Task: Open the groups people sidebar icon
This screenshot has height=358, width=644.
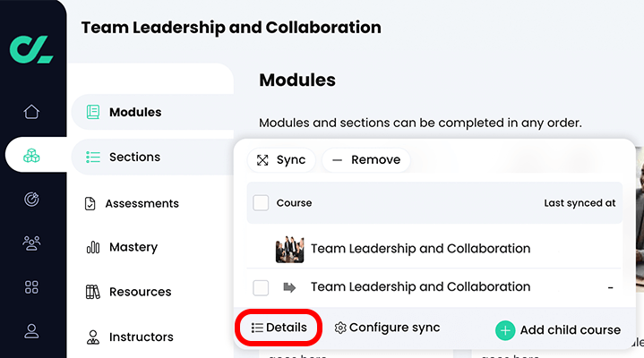Action: (32, 243)
